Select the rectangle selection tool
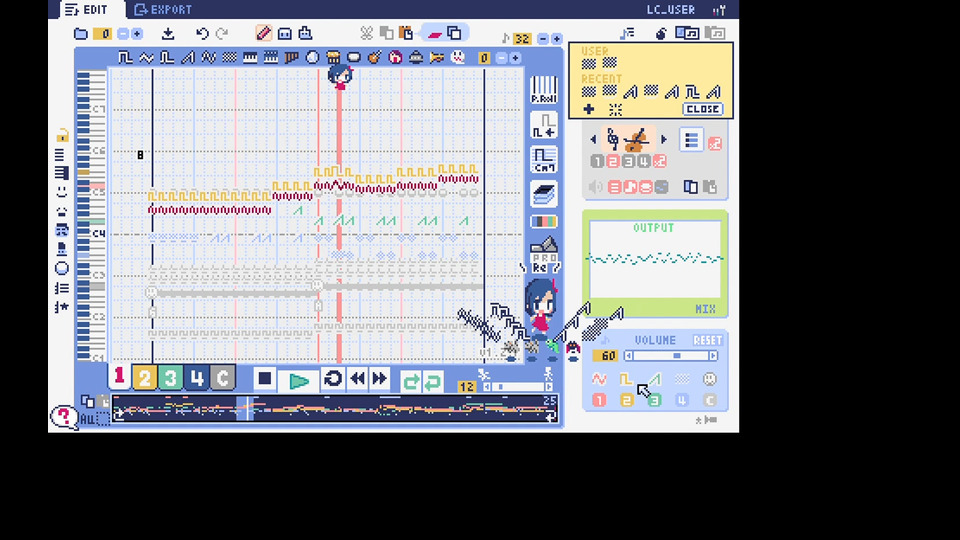 pyautogui.click(x=285, y=34)
